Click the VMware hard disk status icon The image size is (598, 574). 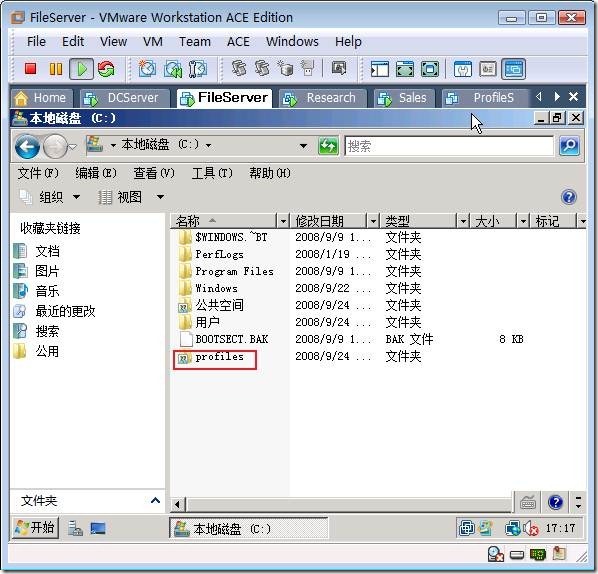[517, 555]
